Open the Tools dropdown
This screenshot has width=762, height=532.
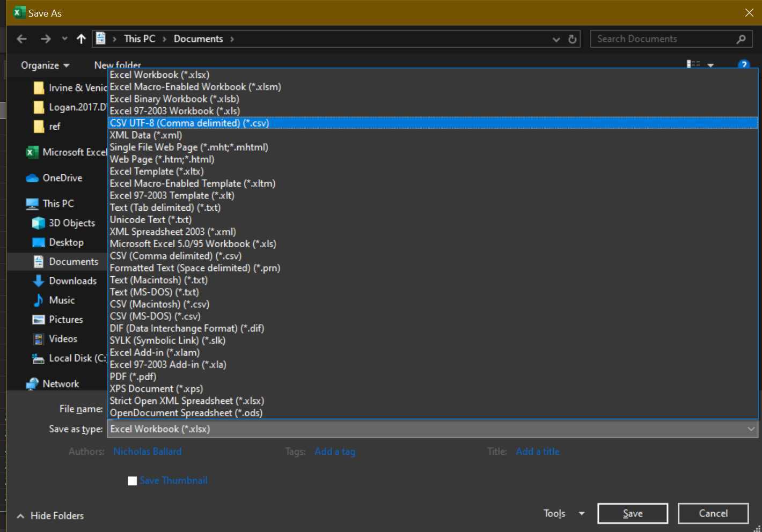(x=563, y=513)
